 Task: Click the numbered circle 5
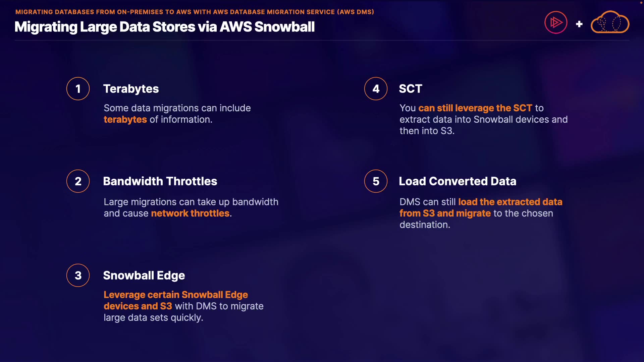(x=376, y=181)
